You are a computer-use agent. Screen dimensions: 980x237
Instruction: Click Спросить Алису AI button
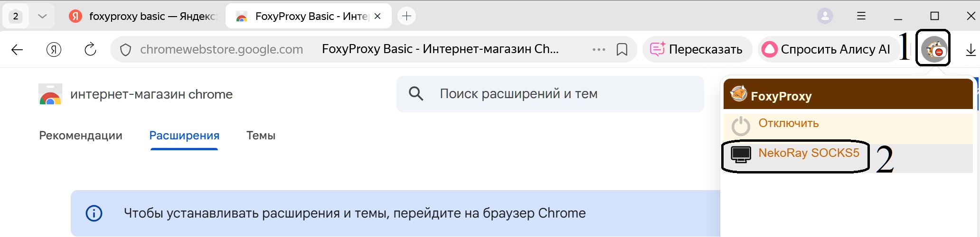click(x=826, y=49)
